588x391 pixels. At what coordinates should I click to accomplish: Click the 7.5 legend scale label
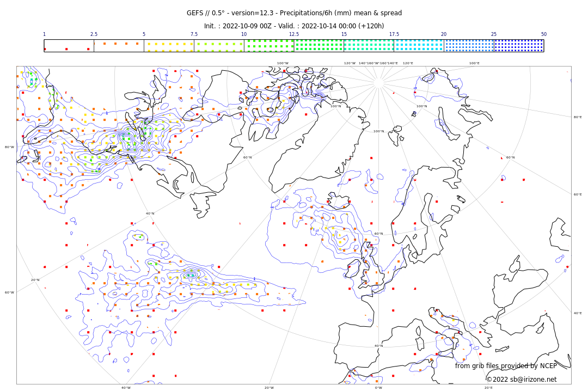coord(194,34)
